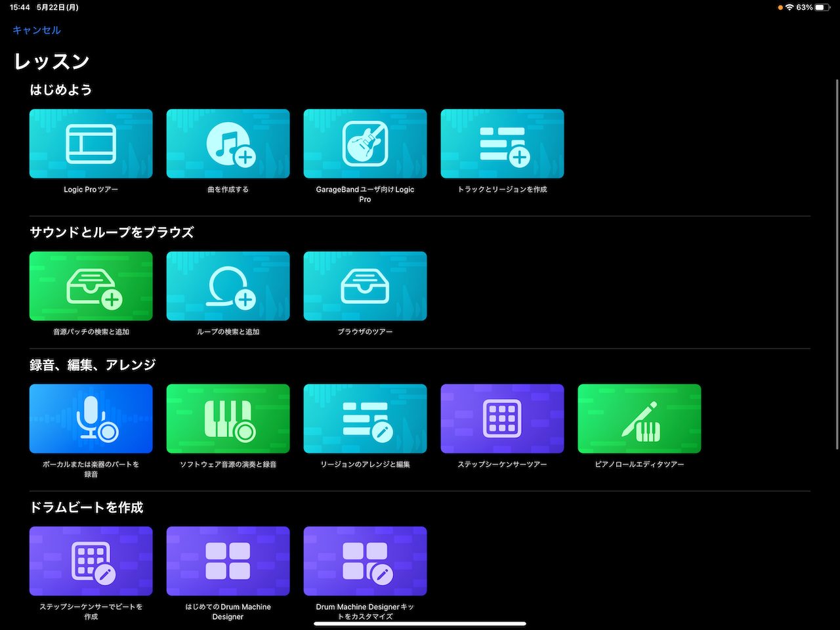
Task: Click the 録音、編集、アレンジ section heading
Action: point(93,365)
